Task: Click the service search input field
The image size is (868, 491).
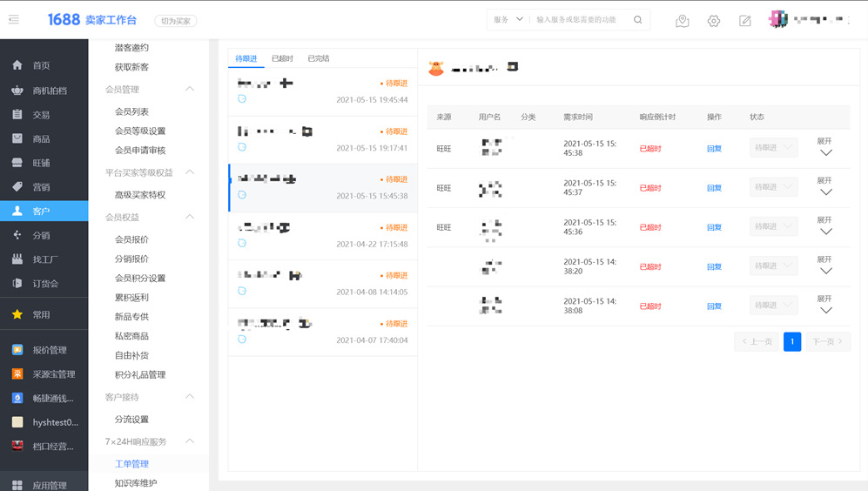Action: [x=579, y=20]
